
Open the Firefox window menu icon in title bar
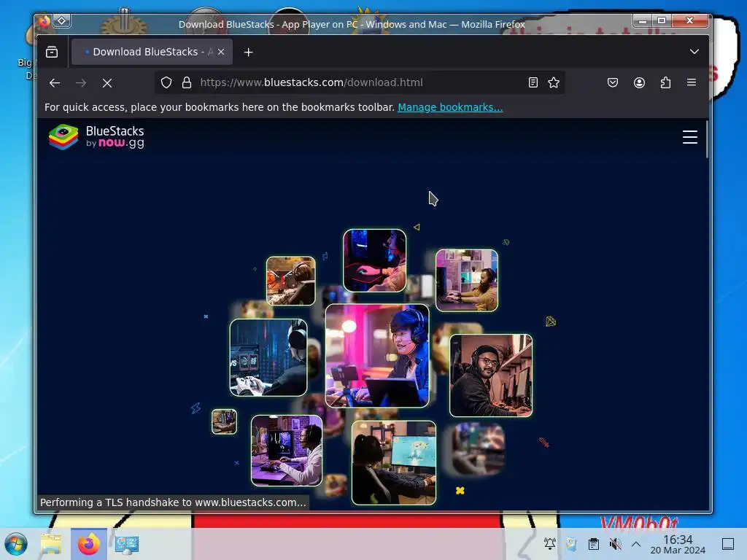click(x=44, y=20)
